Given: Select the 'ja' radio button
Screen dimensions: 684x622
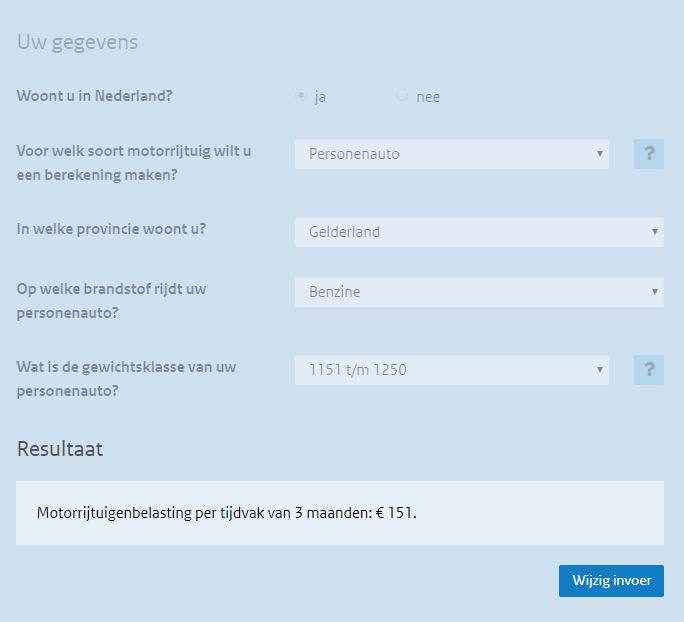Looking at the screenshot, I should [x=301, y=96].
